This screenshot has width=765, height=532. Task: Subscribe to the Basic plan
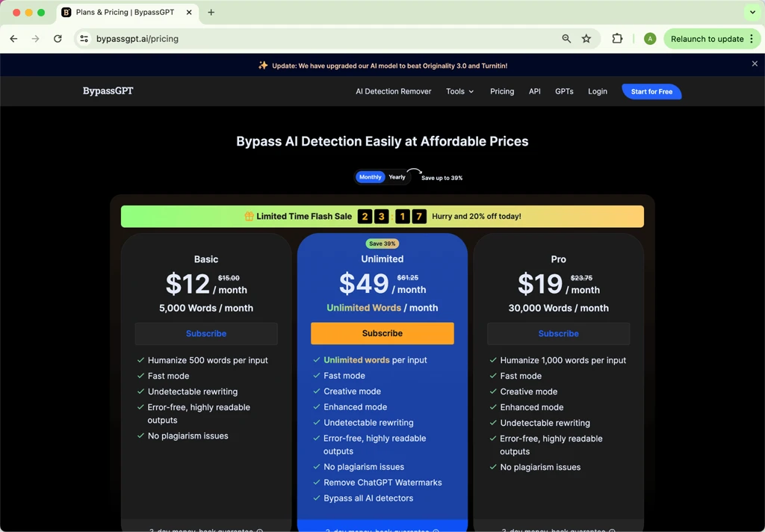[206, 333]
